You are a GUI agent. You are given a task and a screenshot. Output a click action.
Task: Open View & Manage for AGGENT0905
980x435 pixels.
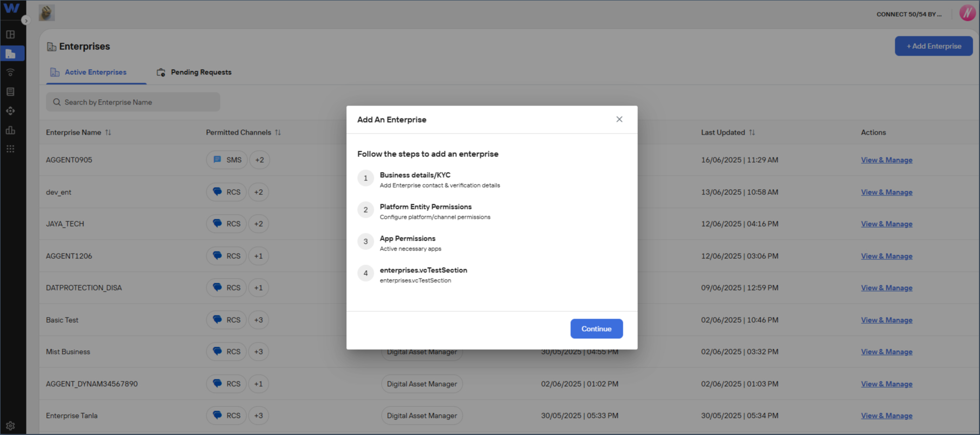pos(886,160)
